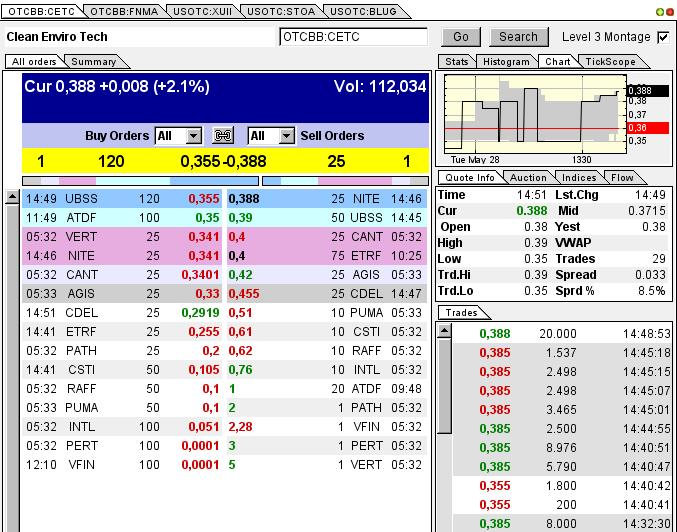The width and height of the screenshot is (677, 532).
Task: Show the Auction tab
Action: click(528, 178)
